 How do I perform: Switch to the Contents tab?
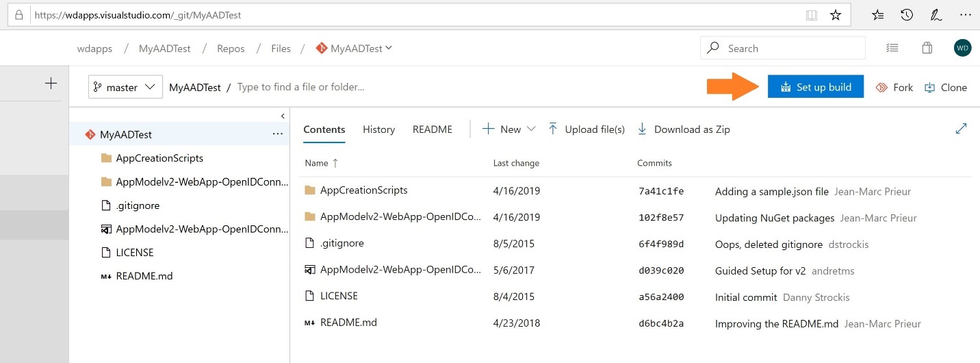point(324,129)
